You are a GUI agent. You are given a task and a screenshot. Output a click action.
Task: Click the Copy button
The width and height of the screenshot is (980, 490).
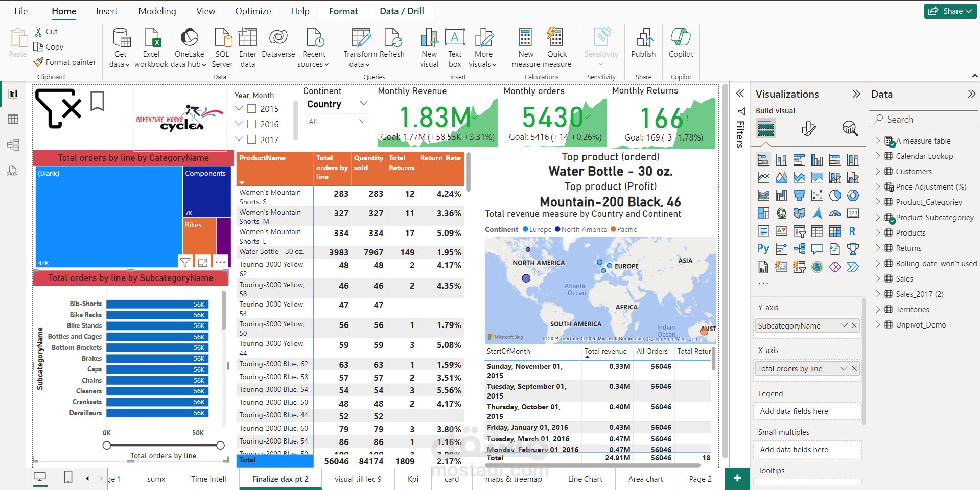[x=49, y=47]
